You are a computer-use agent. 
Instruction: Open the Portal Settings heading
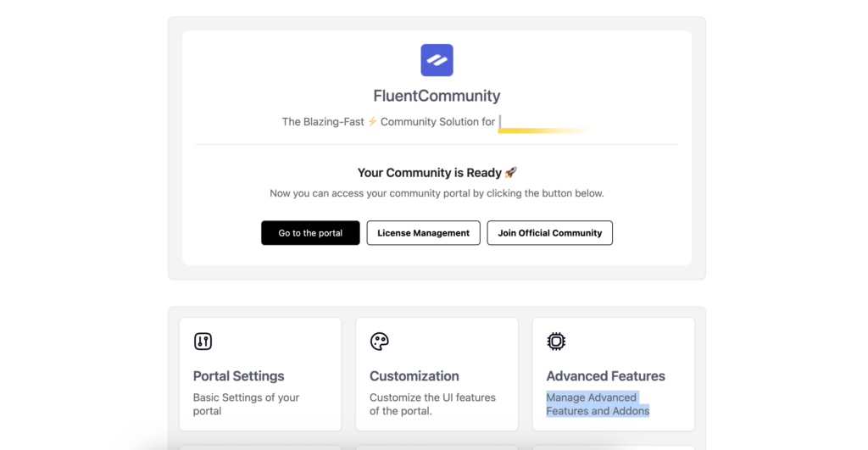(x=238, y=375)
